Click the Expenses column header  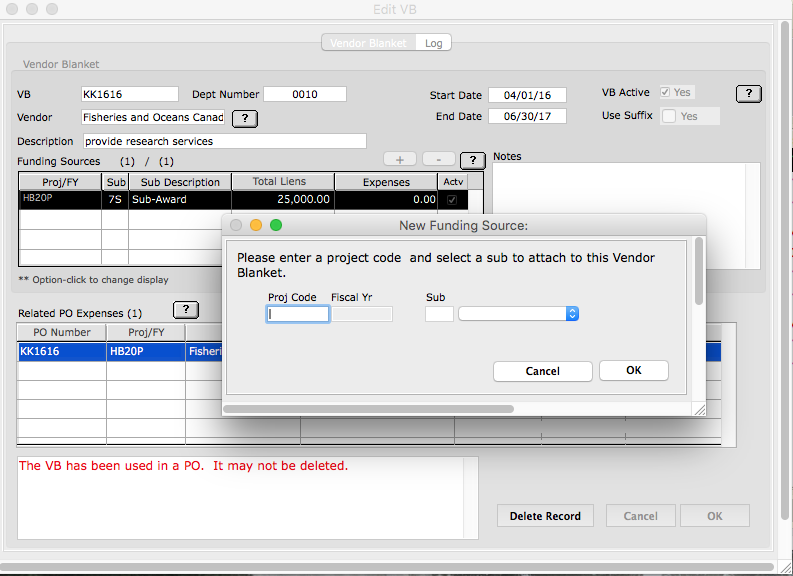(386, 182)
